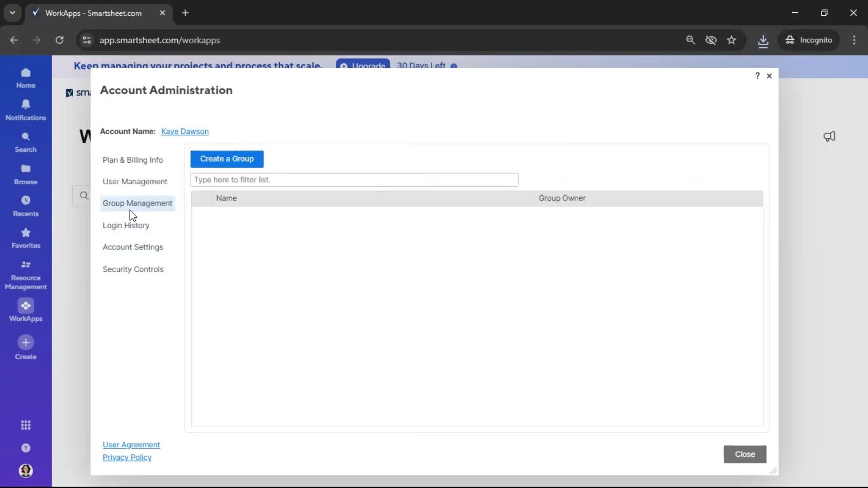Open Account Settings section
The height and width of the screenshot is (488, 868).
133,247
